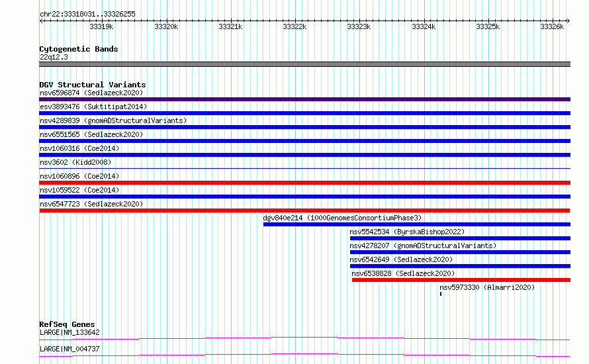This screenshot has height=364, width=589.
Task: Click the 22q12.3 band label
Action: coord(54,57)
